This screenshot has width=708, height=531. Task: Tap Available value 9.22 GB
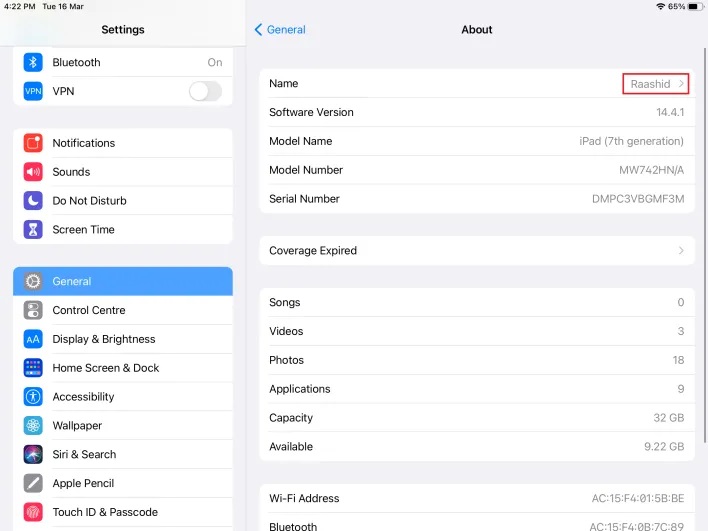[x=664, y=447]
